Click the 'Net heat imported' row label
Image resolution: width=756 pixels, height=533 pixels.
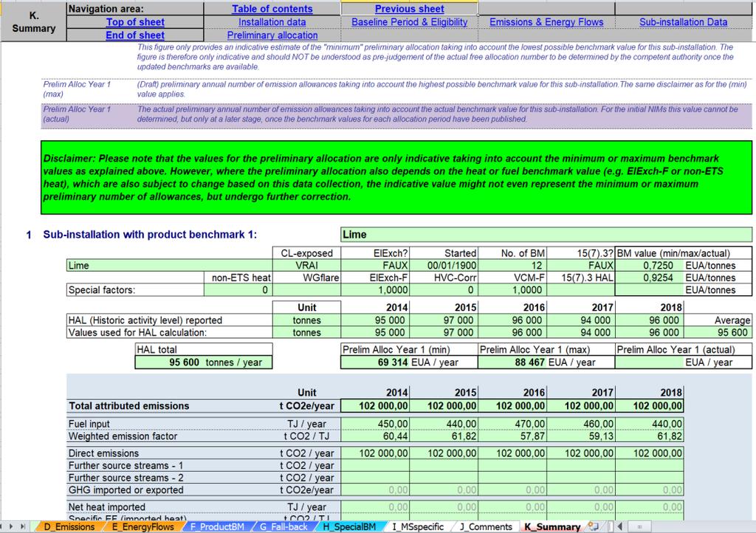[x=106, y=507]
